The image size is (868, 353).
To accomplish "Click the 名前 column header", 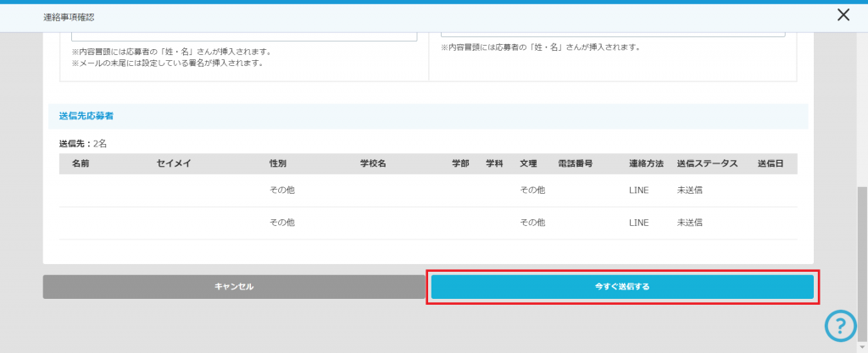I will pyautogui.click(x=81, y=163).
